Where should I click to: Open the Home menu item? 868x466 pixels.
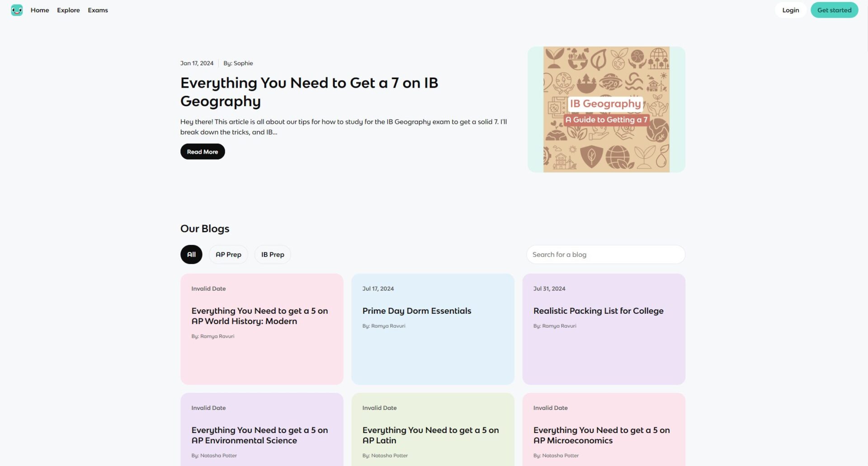coord(40,10)
